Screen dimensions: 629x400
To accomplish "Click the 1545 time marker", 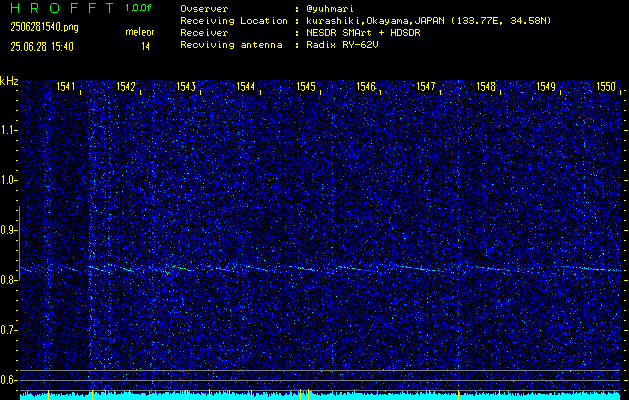I will pyautogui.click(x=306, y=87).
